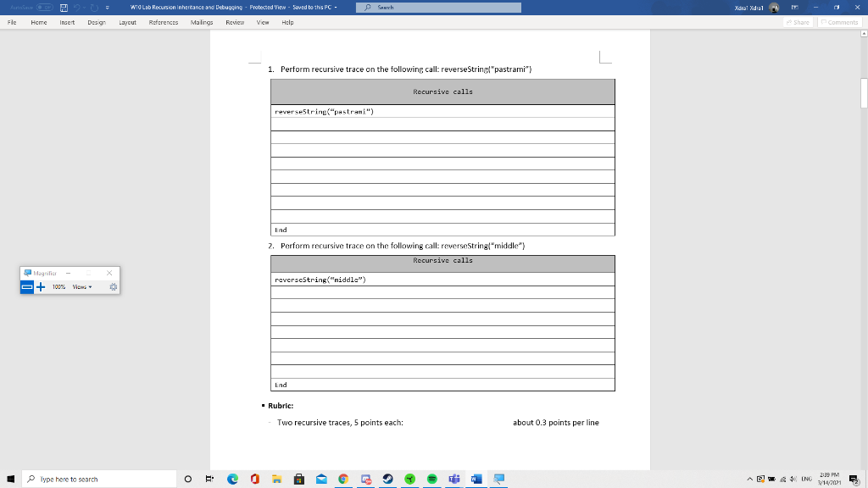Image resolution: width=868 pixels, height=488 pixels.
Task: Click the Share button
Action: point(798,23)
